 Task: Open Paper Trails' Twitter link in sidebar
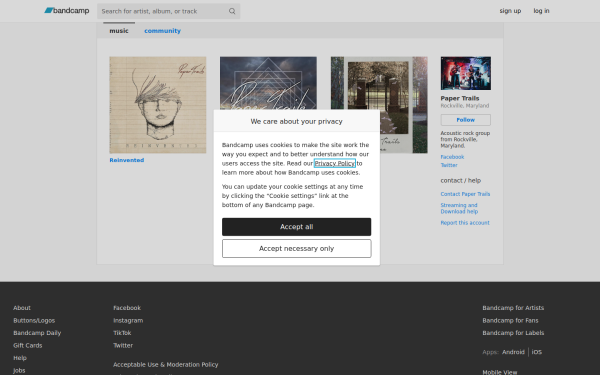[449, 165]
